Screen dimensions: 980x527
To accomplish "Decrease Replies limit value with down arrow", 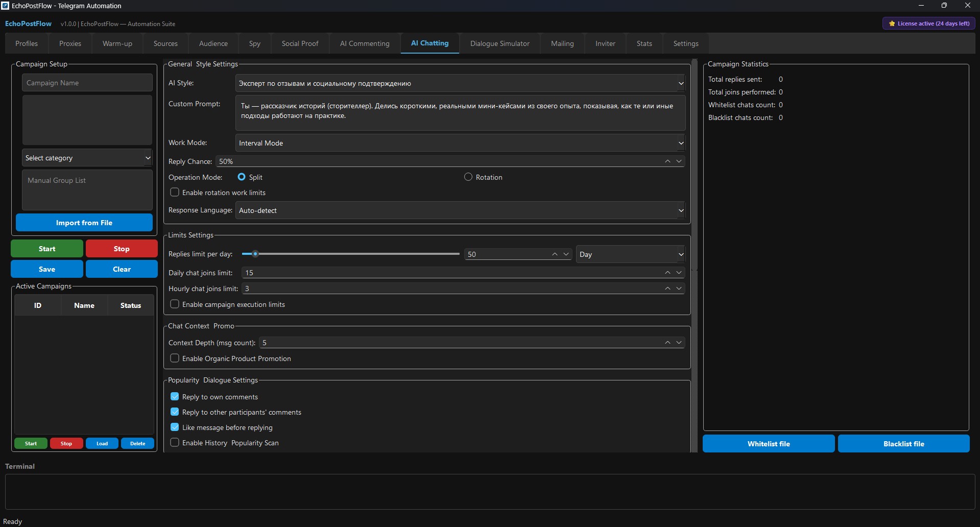I will [x=566, y=254].
